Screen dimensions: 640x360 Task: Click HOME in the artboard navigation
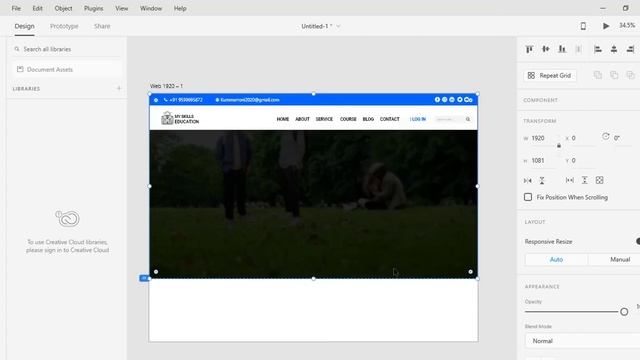[283, 119]
